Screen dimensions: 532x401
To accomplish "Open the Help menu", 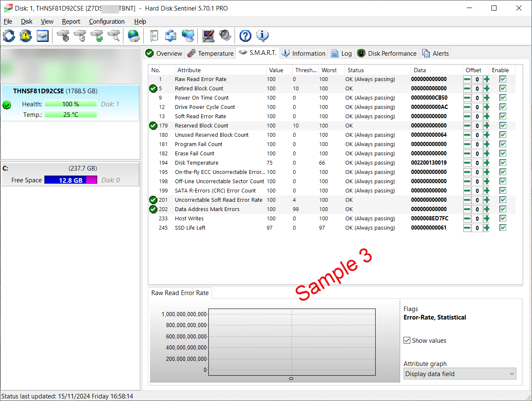I will pyautogui.click(x=140, y=22).
